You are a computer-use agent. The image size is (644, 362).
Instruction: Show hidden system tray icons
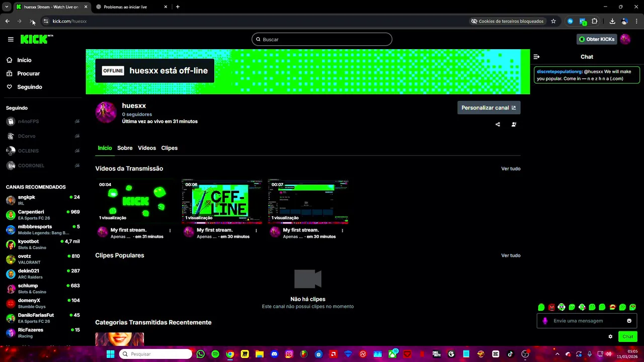557,354
